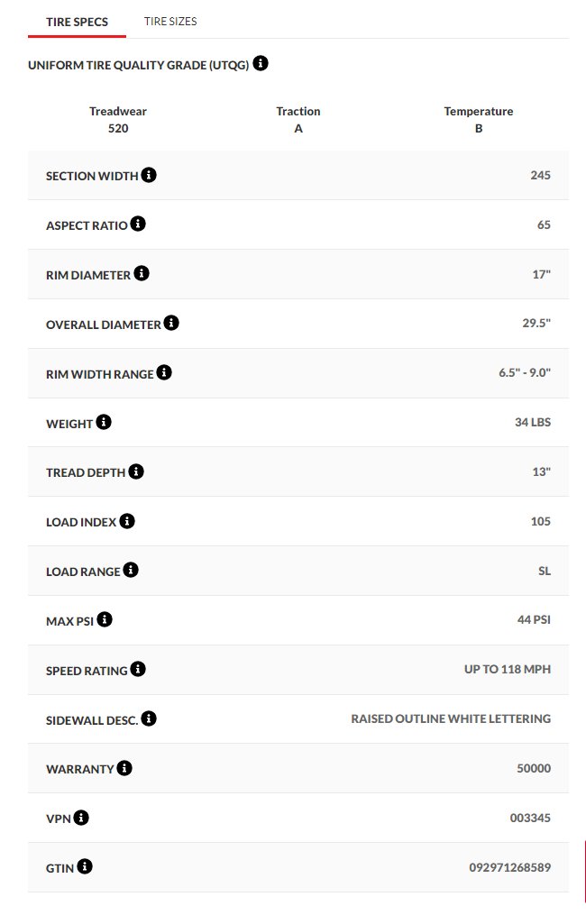Click the Load Index info icon
Image resolution: width=586 pixels, height=924 pixels.
tap(127, 521)
